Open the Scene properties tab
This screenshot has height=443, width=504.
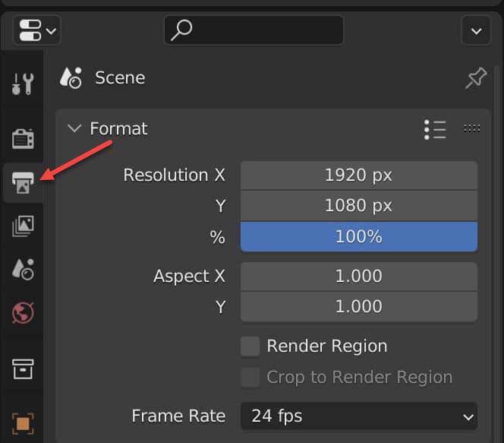(23, 269)
